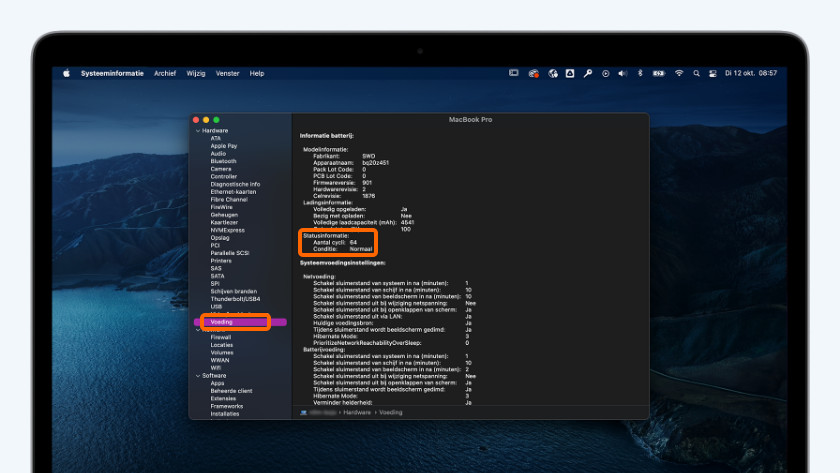Select FireWire in the sidebar
This screenshot has width=840, height=473.
coord(221,207)
